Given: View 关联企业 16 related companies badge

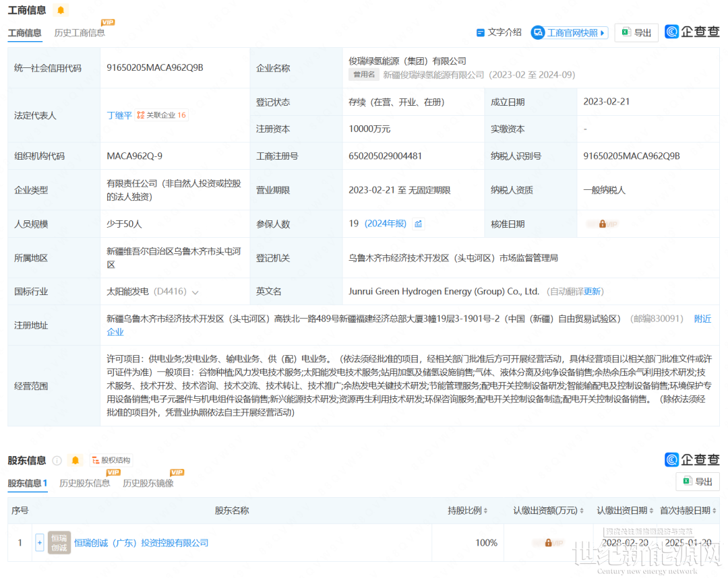Looking at the screenshot, I should click(x=162, y=115).
